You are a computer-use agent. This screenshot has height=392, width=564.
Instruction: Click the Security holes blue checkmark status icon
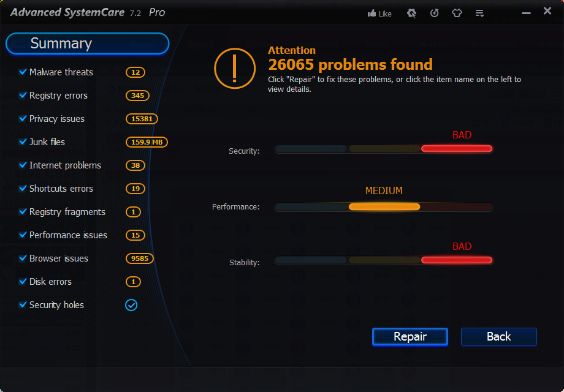coord(131,305)
